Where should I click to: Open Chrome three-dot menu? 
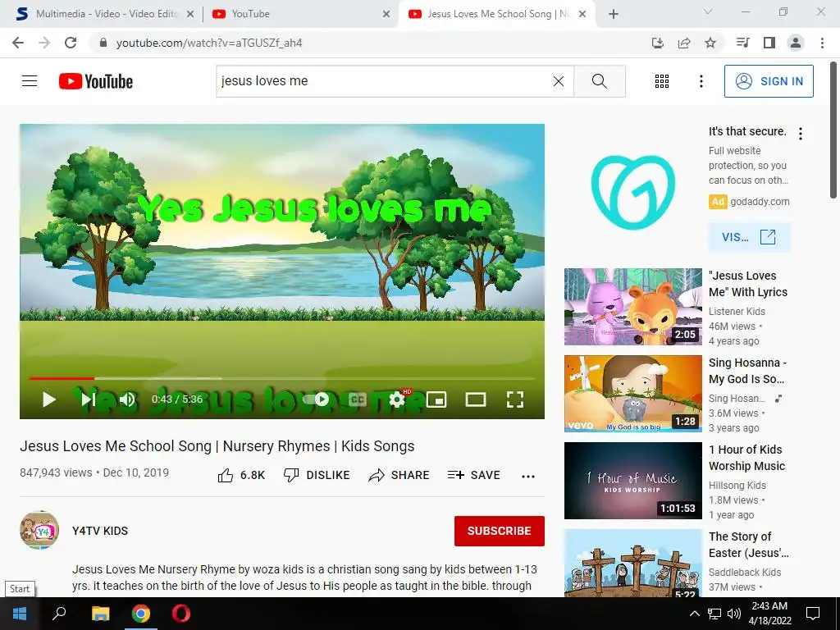coord(822,43)
